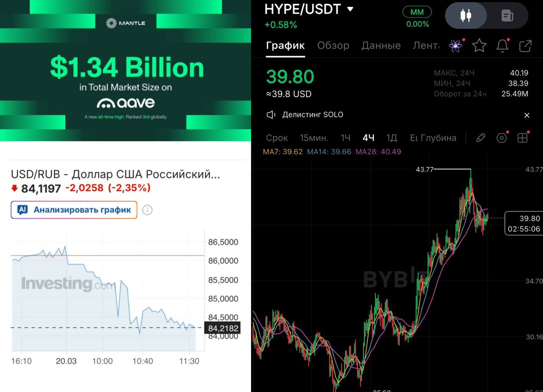Click the info icon beside analyze button
The image size is (543, 392).
[147, 210]
